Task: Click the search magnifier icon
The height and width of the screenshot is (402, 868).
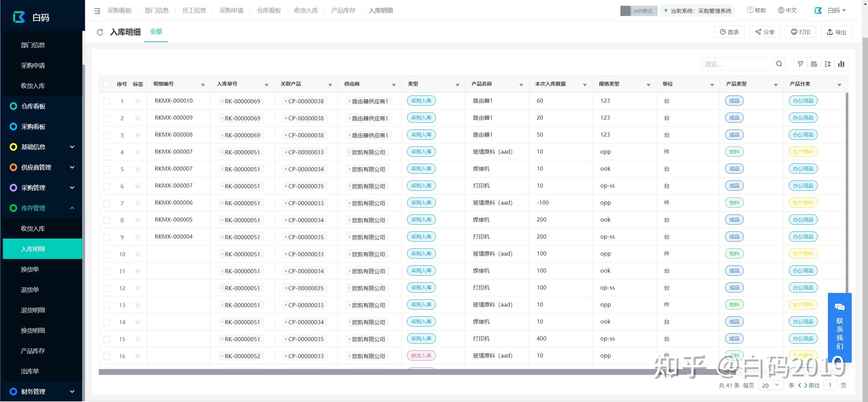Action: (x=779, y=64)
